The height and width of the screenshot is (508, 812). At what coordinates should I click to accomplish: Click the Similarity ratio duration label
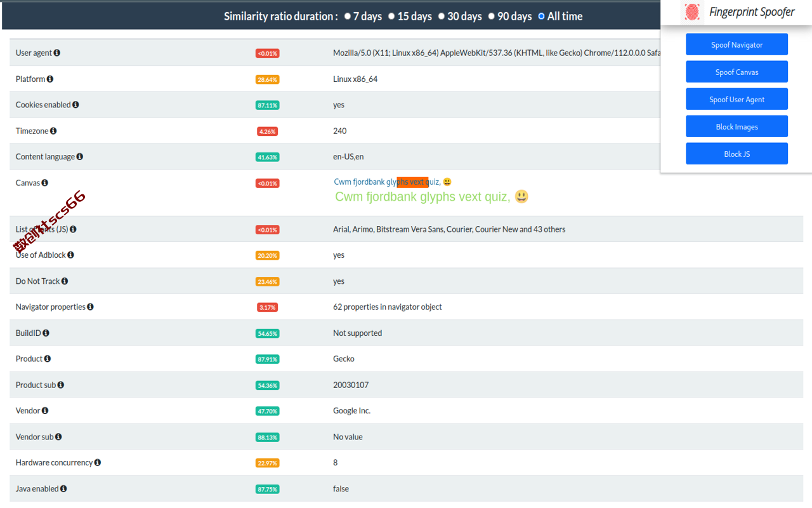coord(280,17)
